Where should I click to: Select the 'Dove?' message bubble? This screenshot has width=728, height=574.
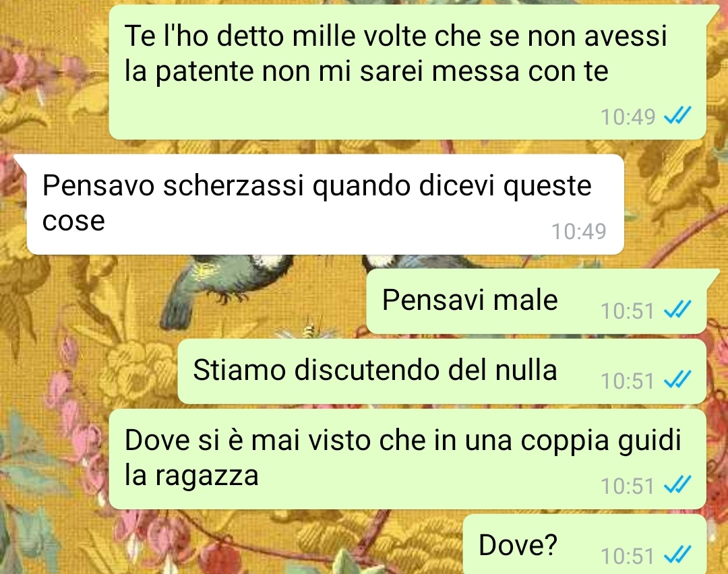(x=585, y=544)
